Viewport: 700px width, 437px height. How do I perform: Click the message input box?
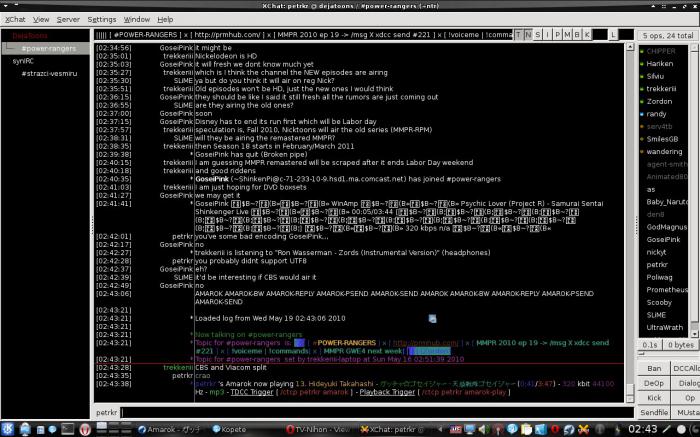click(377, 412)
